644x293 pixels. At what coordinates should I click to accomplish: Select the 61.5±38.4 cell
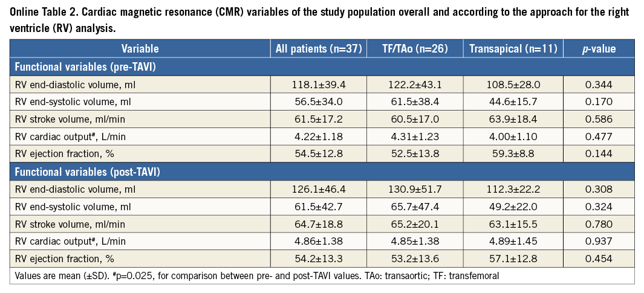pos(415,101)
